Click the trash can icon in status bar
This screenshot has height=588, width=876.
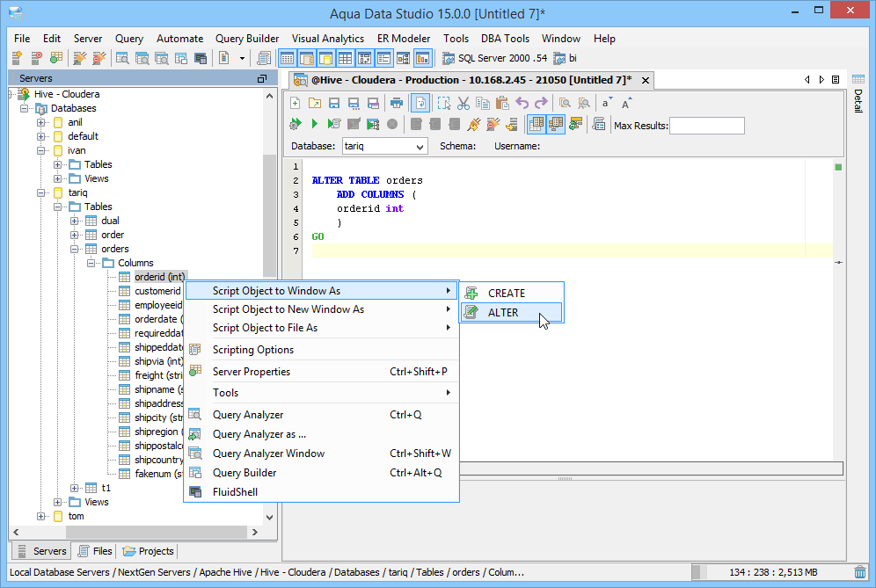tap(860, 572)
